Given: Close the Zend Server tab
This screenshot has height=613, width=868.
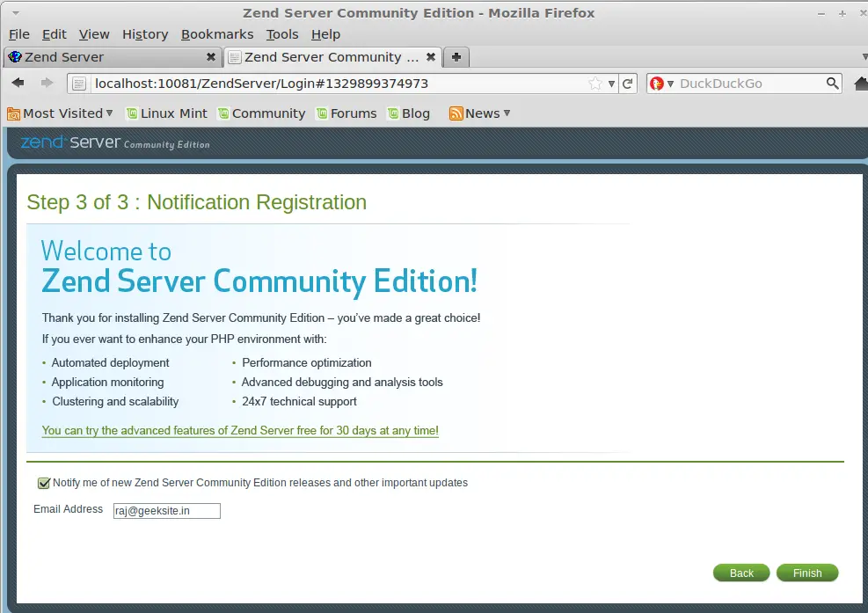Looking at the screenshot, I should (x=210, y=57).
